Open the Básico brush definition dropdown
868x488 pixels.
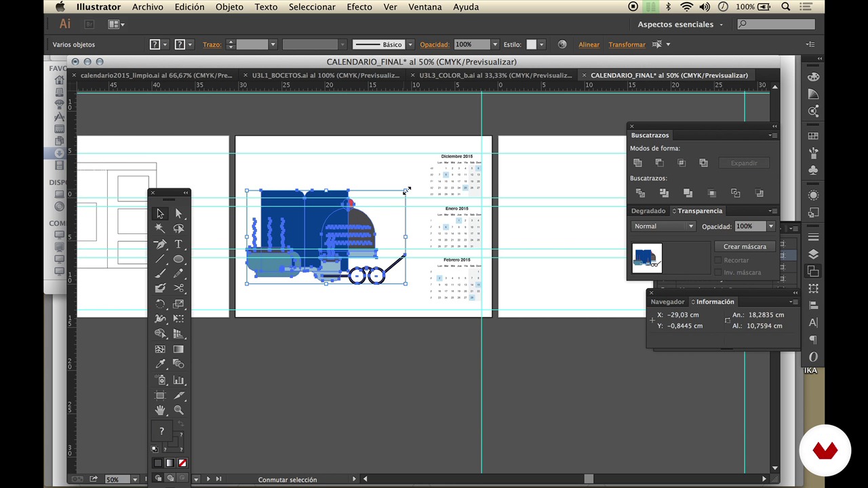click(x=410, y=45)
